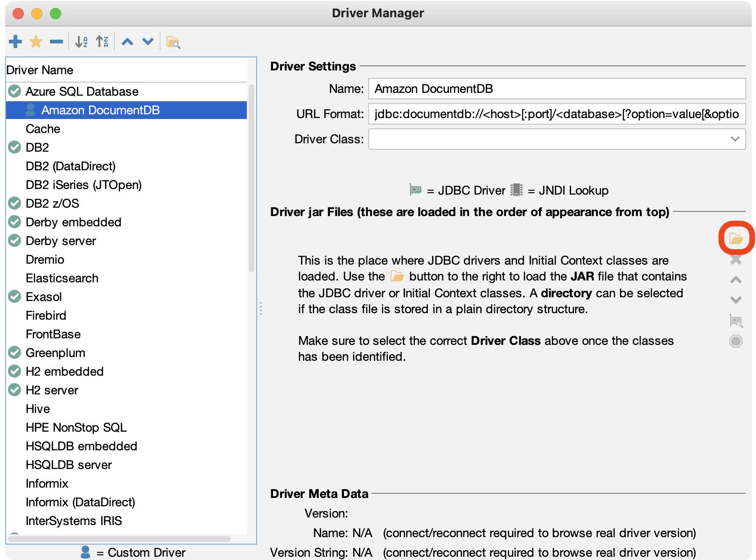756x560 pixels.
Task: Select the HPE NonStop SQL driver
Action: click(126, 427)
